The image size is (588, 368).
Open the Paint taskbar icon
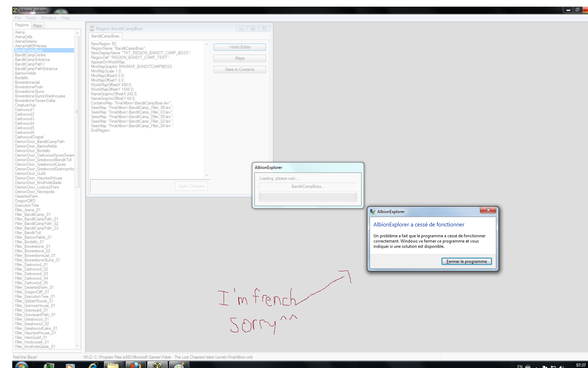coord(179,365)
